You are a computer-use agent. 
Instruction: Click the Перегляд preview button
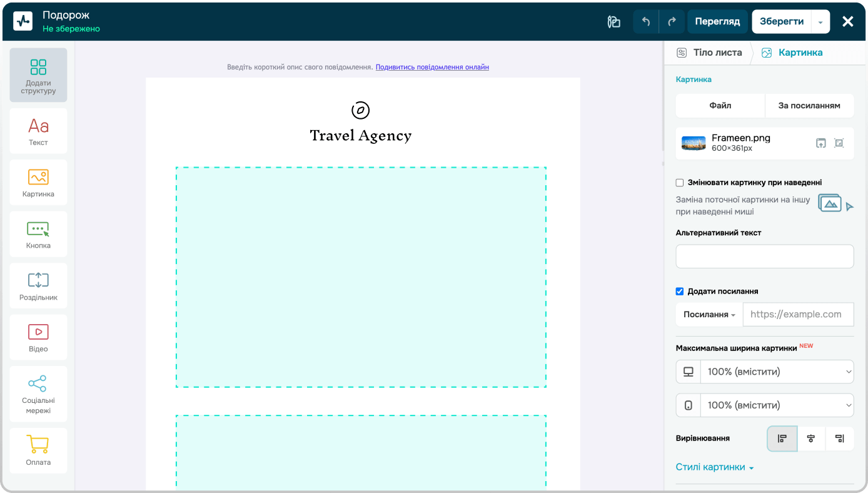[x=717, y=21]
